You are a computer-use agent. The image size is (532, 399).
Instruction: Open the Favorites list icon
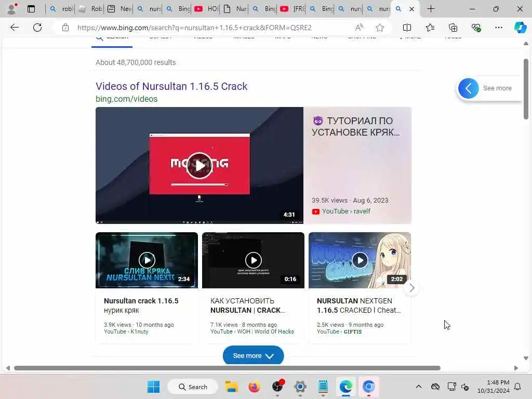[x=430, y=28]
